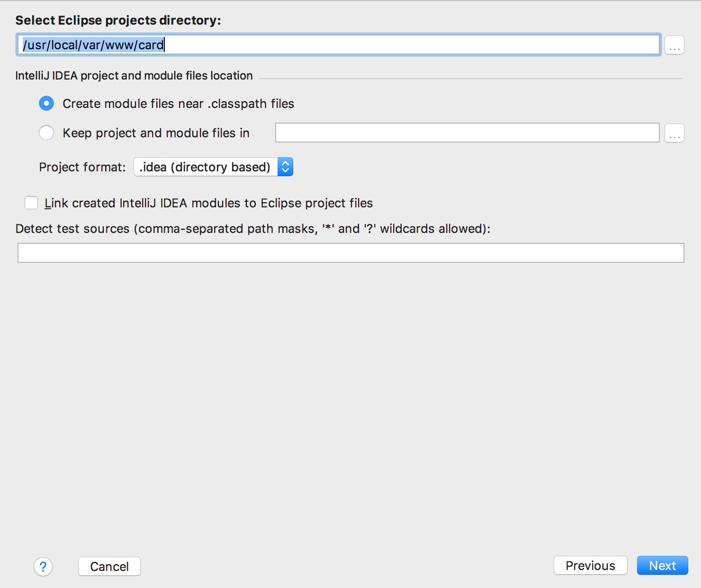The height and width of the screenshot is (588, 701).
Task: Enable Link created IntelliJ IDEA modules checkbox
Action: pyautogui.click(x=31, y=203)
